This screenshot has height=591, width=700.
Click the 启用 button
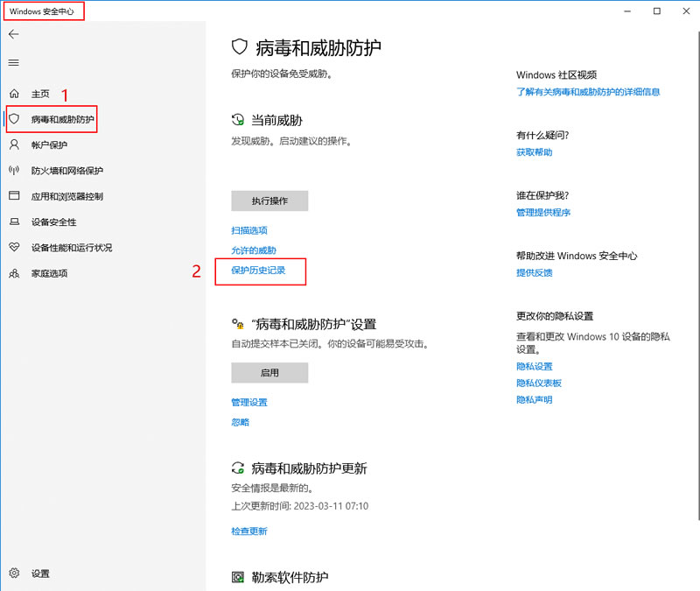(269, 373)
